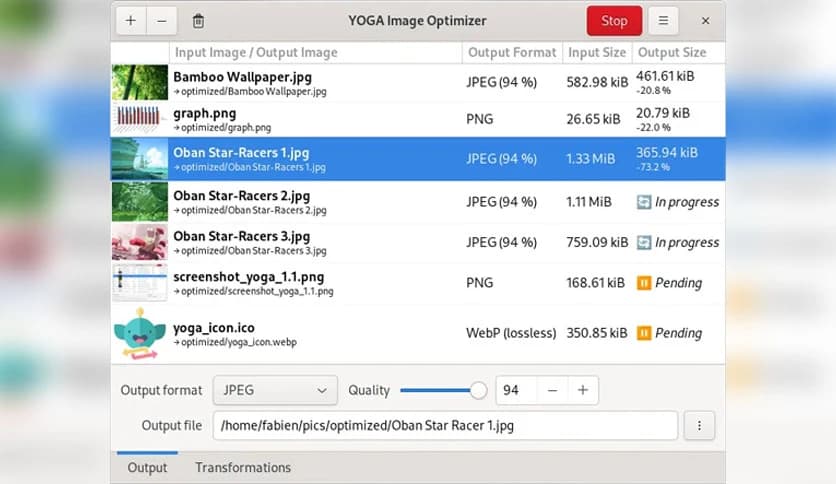836x484 pixels.
Task: Click the screenshot_yoga_1.1.png thumbnail
Action: (x=140, y=283)
